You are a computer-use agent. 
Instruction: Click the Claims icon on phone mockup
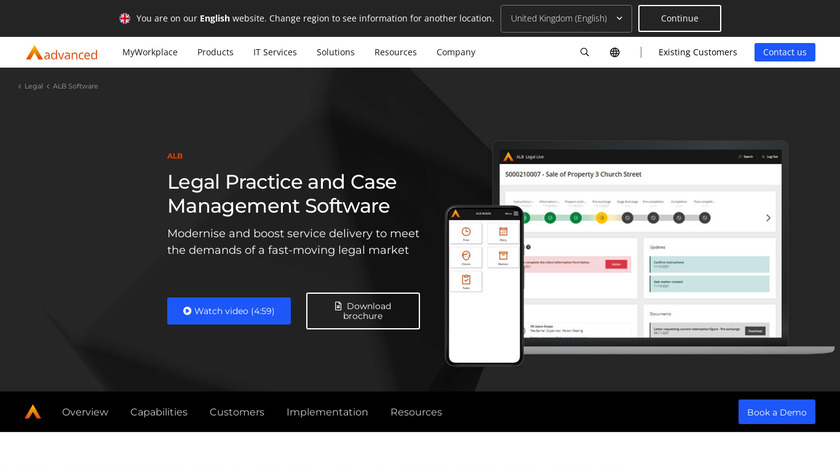point(466,257)
